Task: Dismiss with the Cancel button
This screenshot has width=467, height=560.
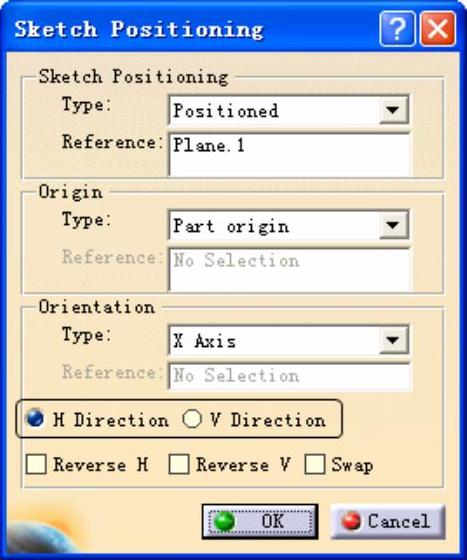Action: point(388,521)
